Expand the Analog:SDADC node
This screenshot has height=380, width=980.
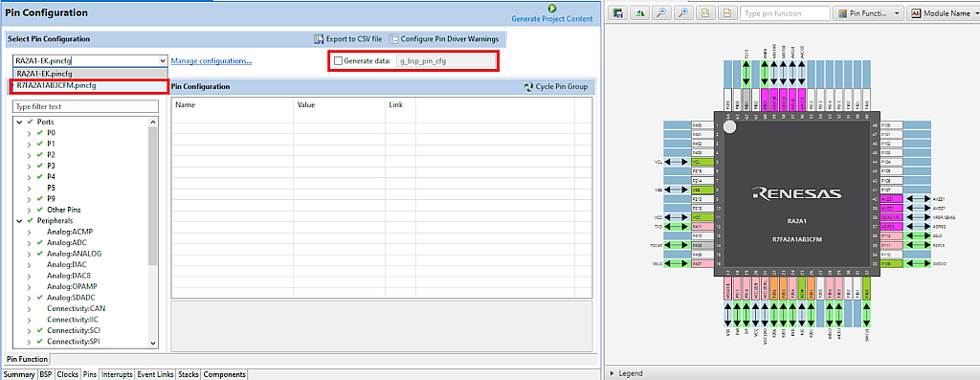pyautogui.click(x=29, y=298)
